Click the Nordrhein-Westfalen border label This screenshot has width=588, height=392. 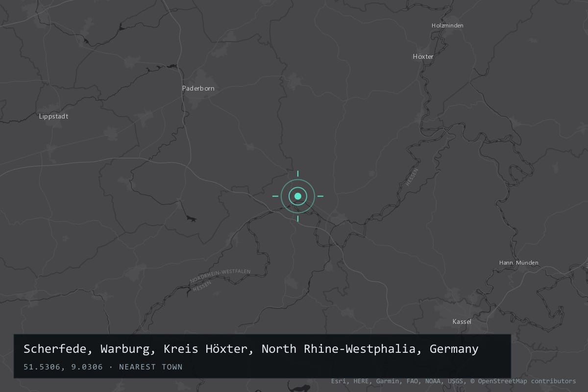(x=220, y=276)
